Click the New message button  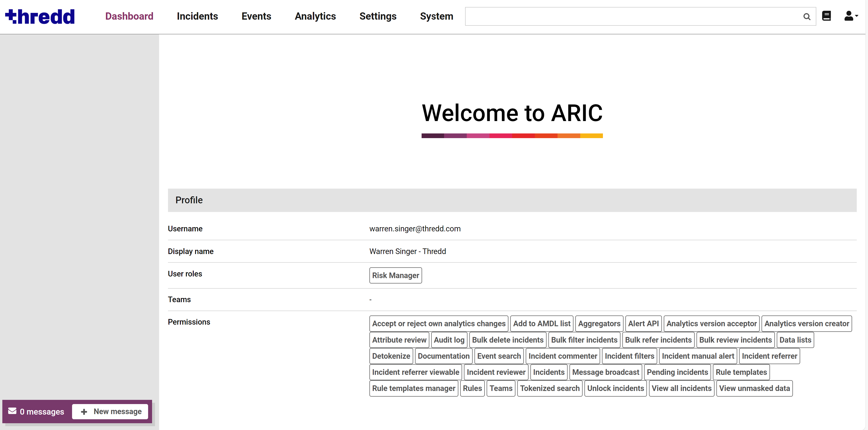coord(110,412)
